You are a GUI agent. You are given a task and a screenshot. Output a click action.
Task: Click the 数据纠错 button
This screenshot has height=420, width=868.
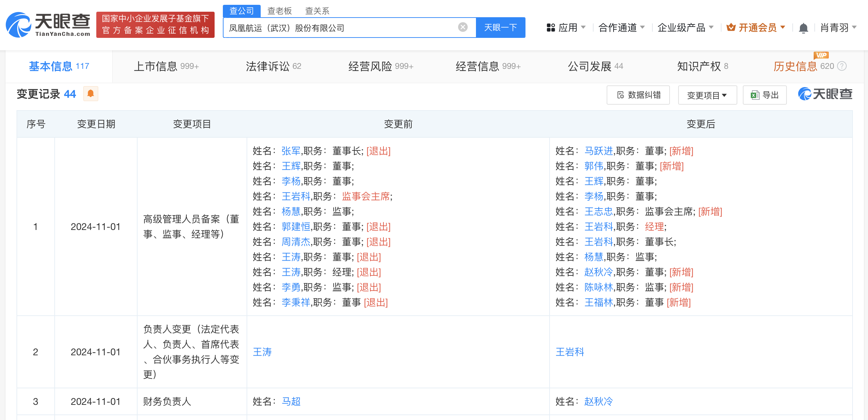pyautogui.click(x=638, y=95)
